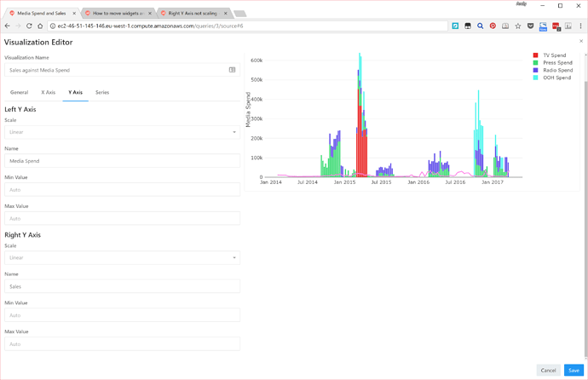
Task: Bookmark this page with the star icon
Action: [518, 26]
